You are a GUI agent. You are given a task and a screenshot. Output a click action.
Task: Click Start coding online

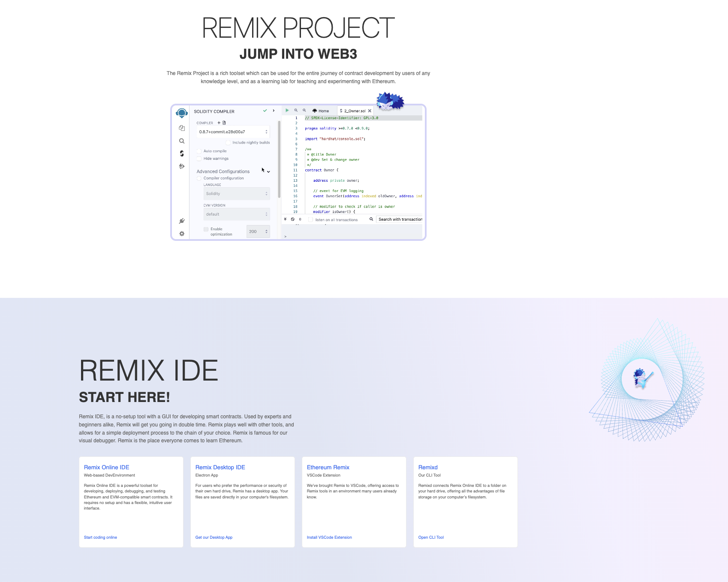tap(100, 537)
